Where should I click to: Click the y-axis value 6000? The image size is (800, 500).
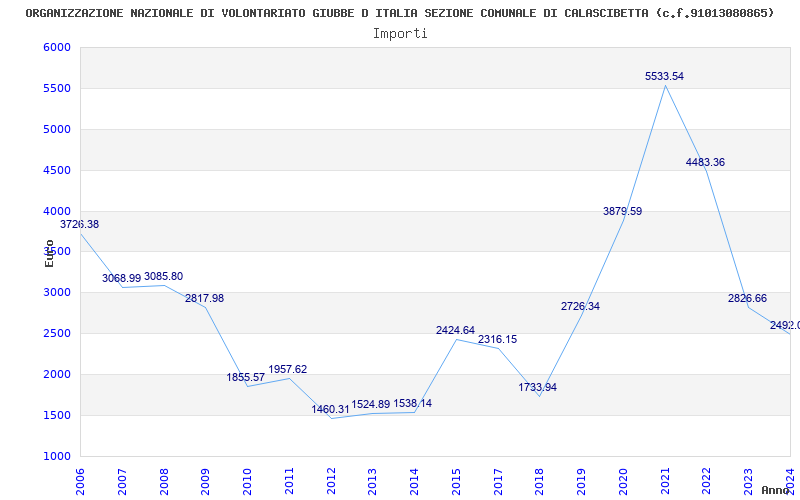tap(57, 47)
